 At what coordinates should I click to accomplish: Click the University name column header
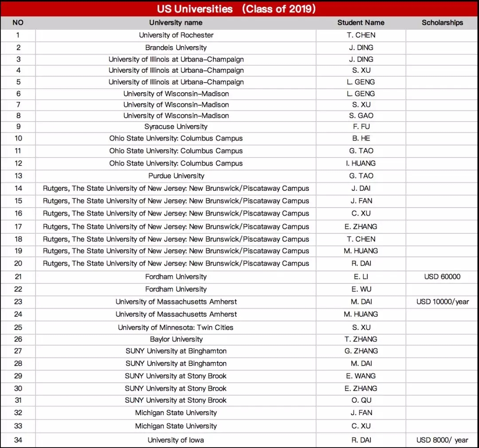pyautogui.click(x=176, y=23)
